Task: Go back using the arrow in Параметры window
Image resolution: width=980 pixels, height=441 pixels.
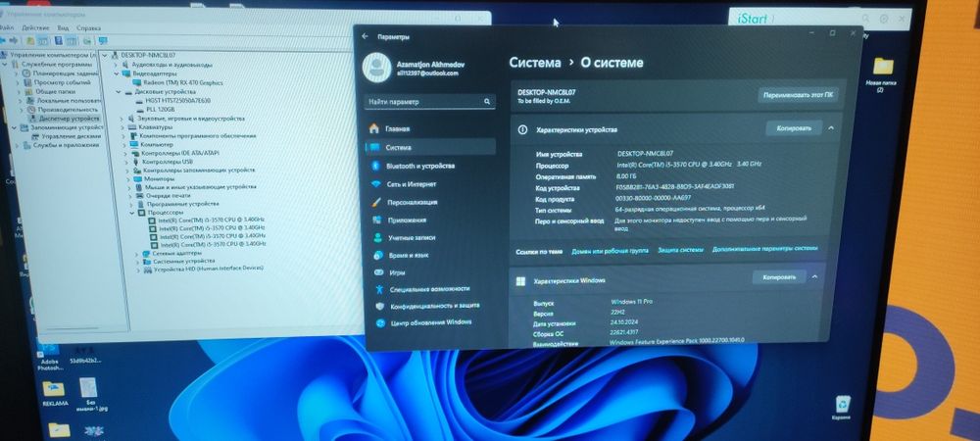Action: pos(365,37)
